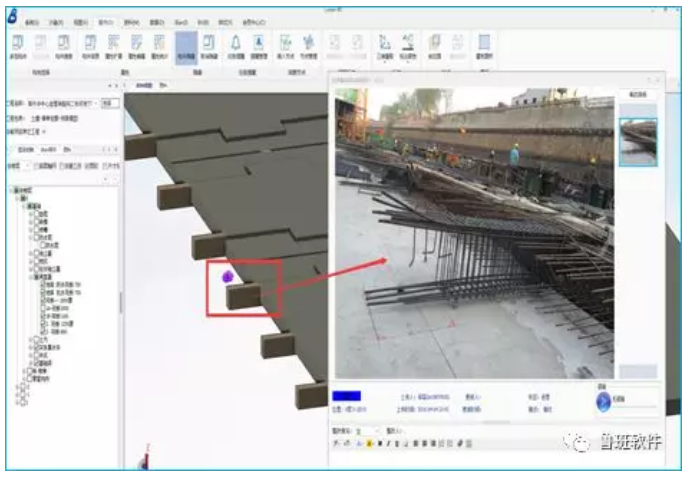Click the round blue play button in the dialog
The height and width of the screenshot is (477, 689).
[603, 401]
